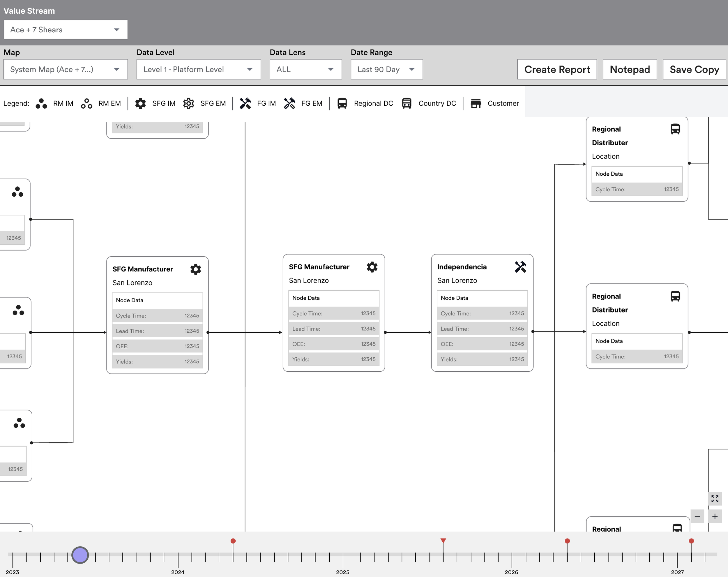The height and width of the screenshot is (577, 728).
Task: Click the left SFG Manufacturer card title
Action: (x=142, y=269)
